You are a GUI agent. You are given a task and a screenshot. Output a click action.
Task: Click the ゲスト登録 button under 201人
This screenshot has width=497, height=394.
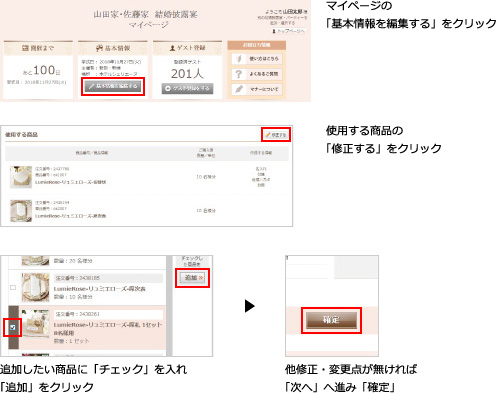(187, 88)
